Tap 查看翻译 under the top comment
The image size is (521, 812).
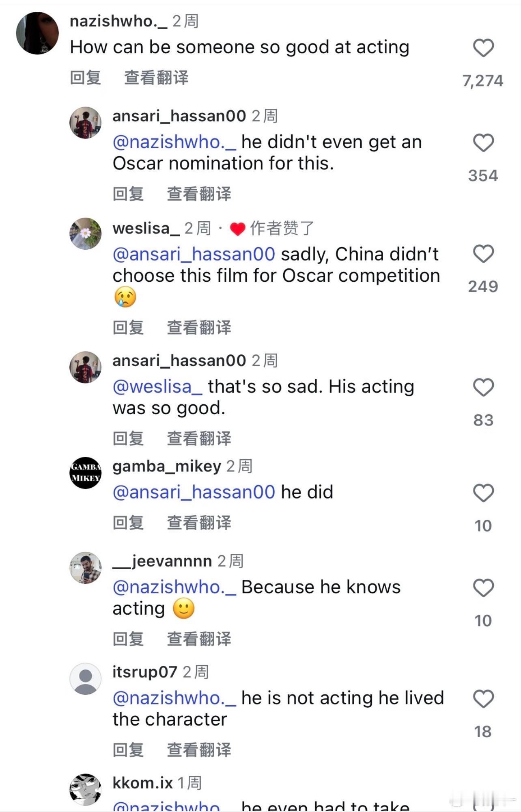156,78
